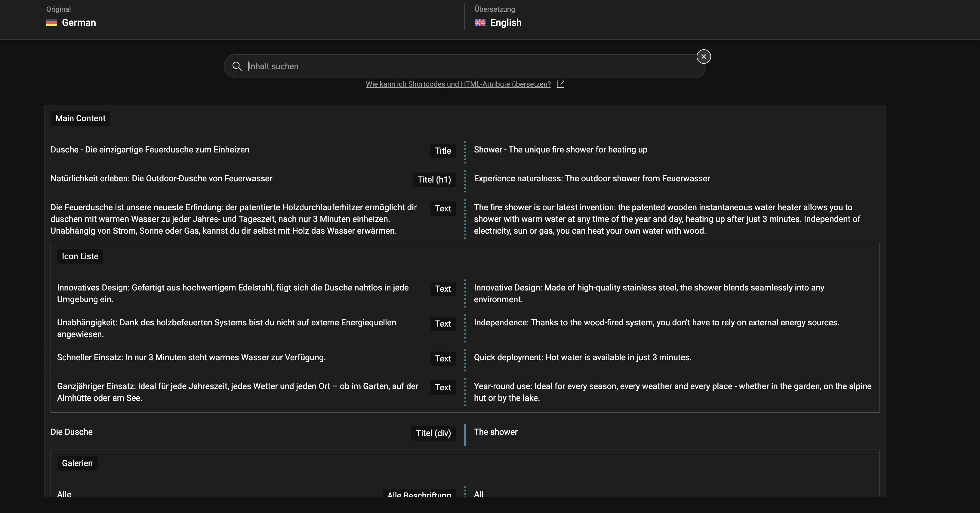Click the UK flag icon
The width and height of the screenshot is (980, 513).
pyautogui.click(x=480, y=23)
